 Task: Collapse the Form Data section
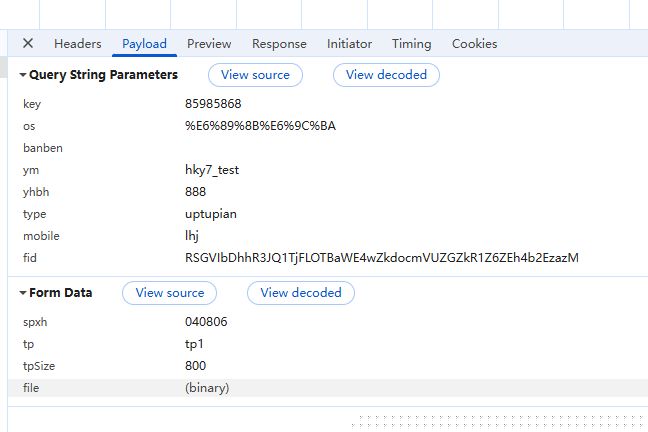click(x=24, y=293)
